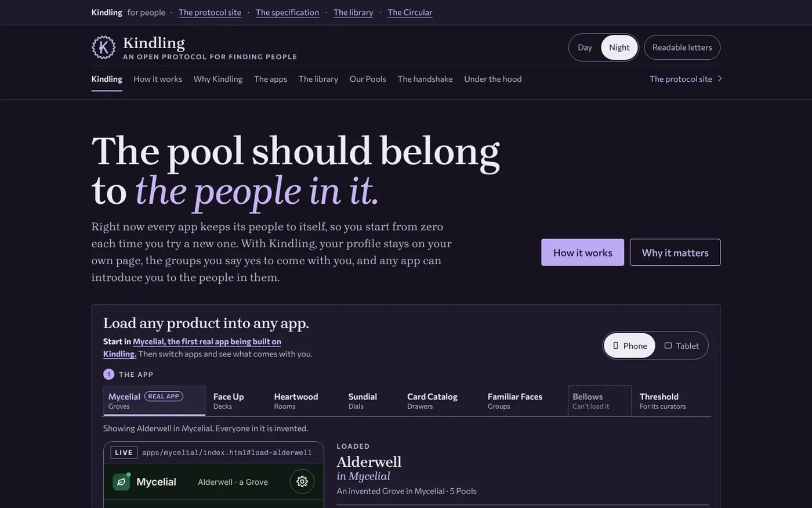Viewport: 812px width, 508px height.
Task: Open The specification link in top bar
Action: [287, 12]
